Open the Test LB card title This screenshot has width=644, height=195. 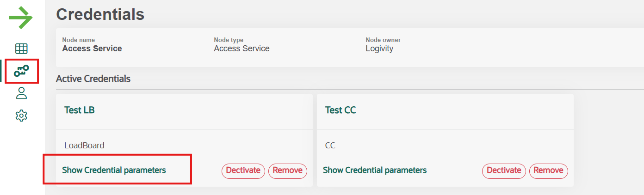[x=80, y=110]
